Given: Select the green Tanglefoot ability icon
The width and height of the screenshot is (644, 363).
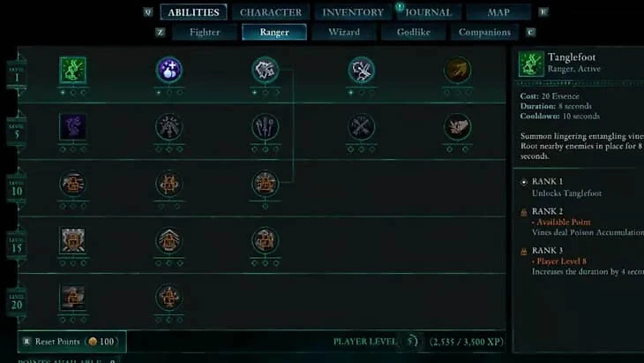Looking at the screenshot, I should point(72,70).
